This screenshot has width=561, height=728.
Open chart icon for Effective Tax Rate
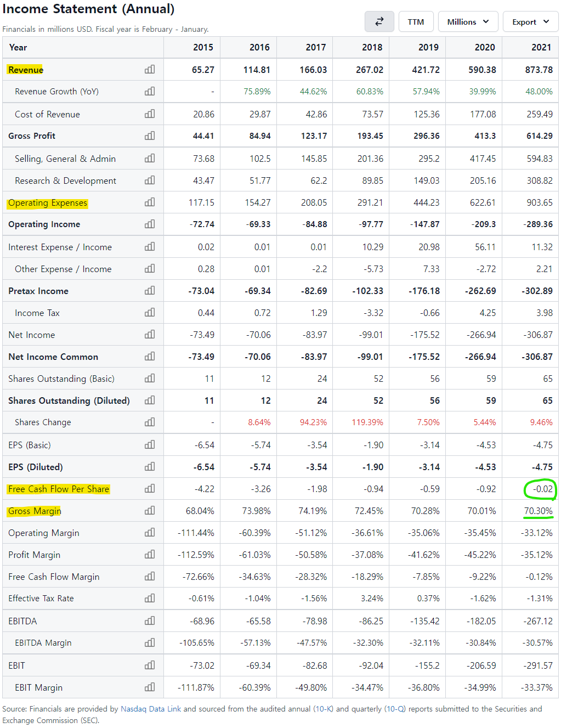click(150, 599)
